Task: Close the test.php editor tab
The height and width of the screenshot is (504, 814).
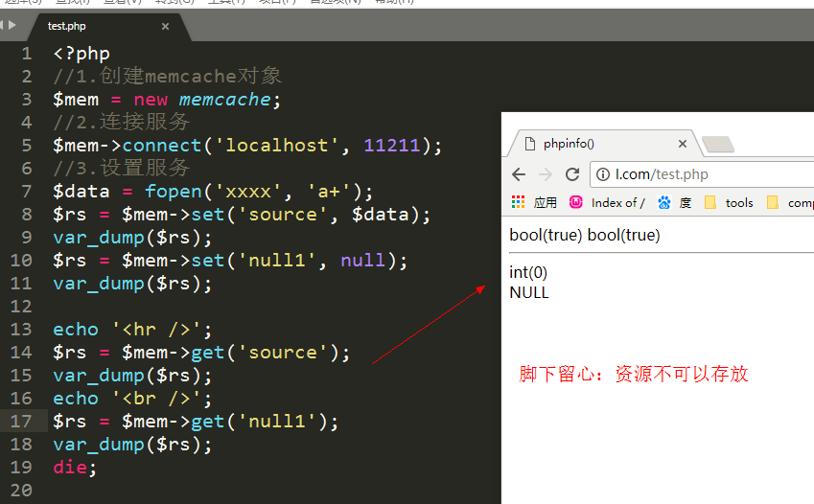Action: pos(165,27)
